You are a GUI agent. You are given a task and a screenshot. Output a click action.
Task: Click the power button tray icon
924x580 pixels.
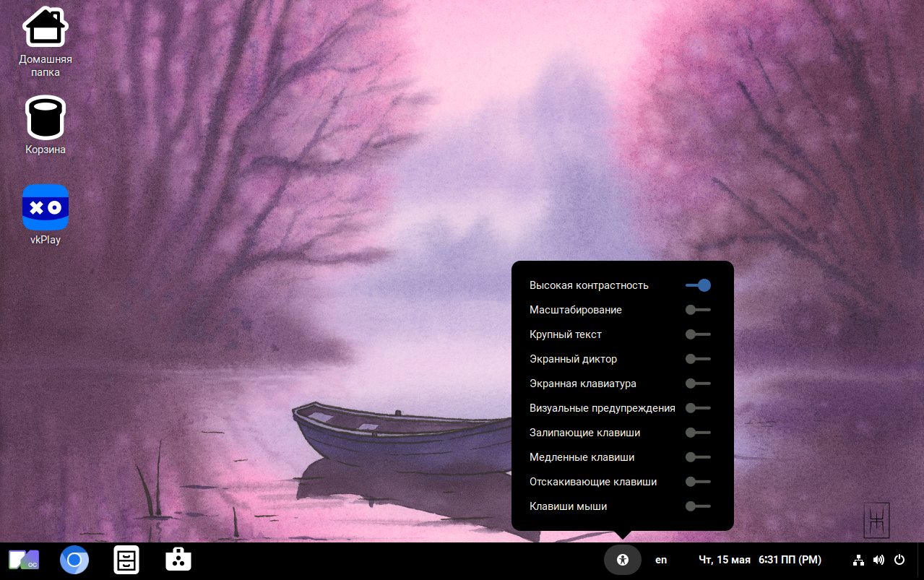pos(899,560)
